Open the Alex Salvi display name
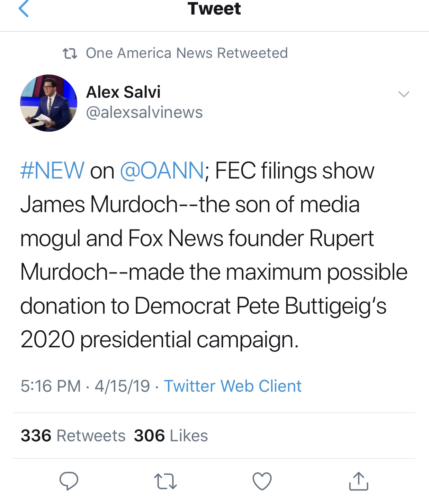 123,92
